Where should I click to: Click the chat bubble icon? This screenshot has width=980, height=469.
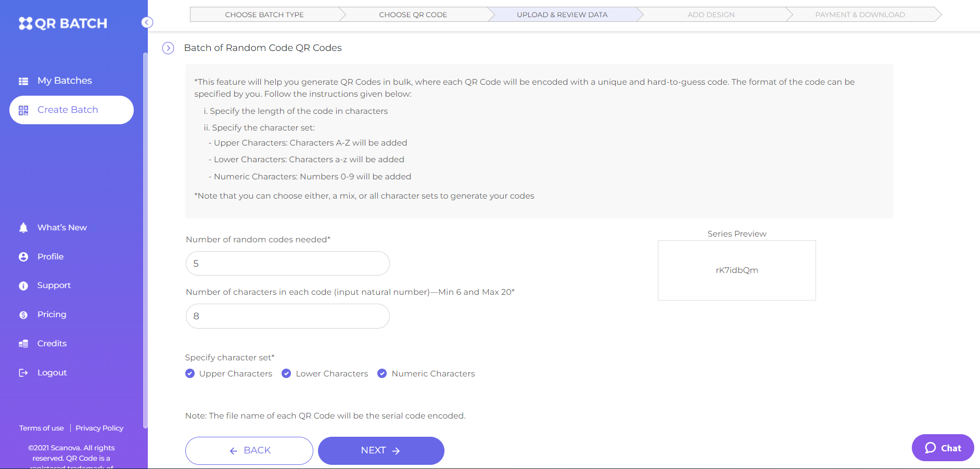pos(931,448)
